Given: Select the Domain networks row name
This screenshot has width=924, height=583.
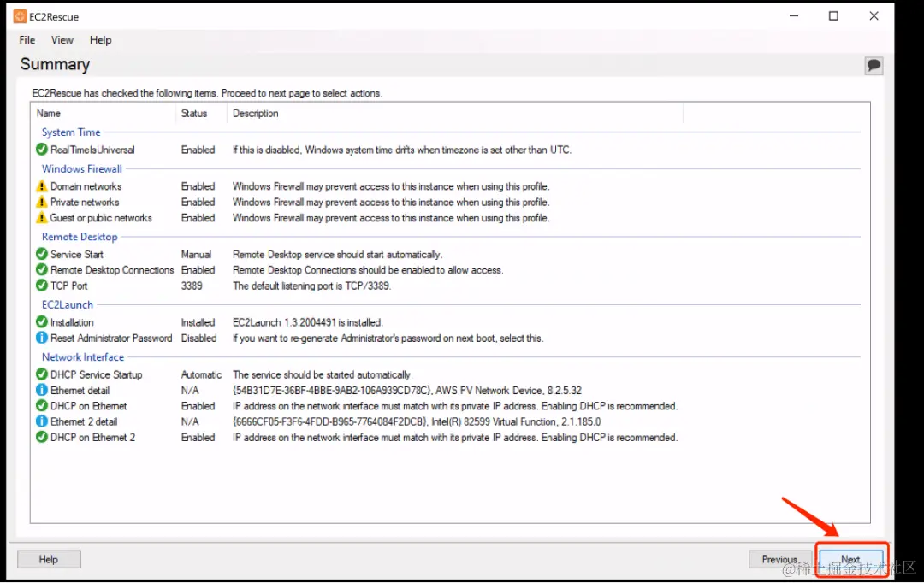Looking at the screenshot, I should click(86, 186).
